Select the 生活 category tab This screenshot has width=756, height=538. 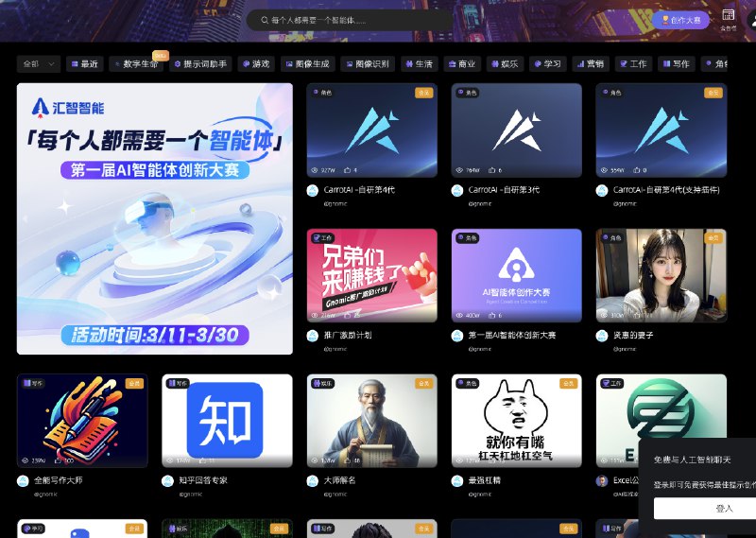(419, 63)
